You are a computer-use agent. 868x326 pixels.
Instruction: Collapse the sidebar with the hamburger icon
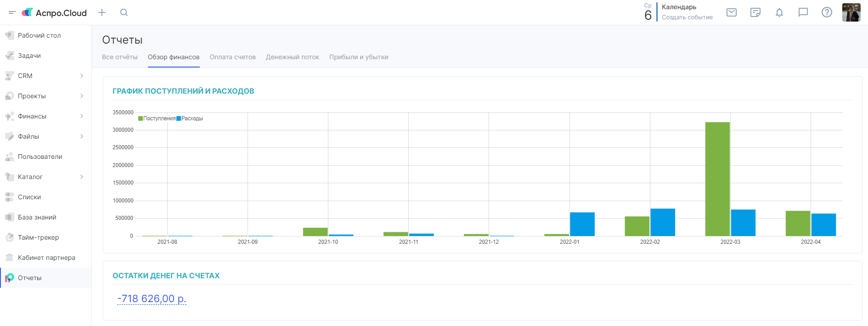12,12
